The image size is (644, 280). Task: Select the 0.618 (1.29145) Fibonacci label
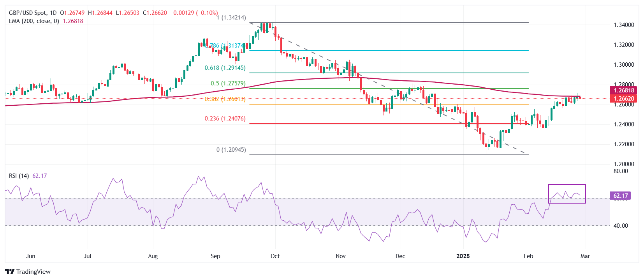click(x=225, y=68)
